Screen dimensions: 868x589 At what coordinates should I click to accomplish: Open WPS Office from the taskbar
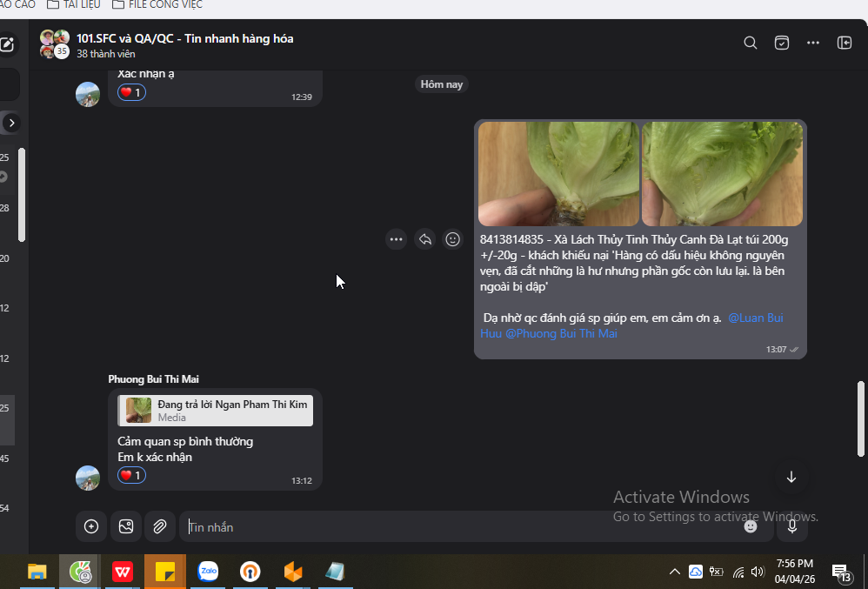click(x=123, y=572)
